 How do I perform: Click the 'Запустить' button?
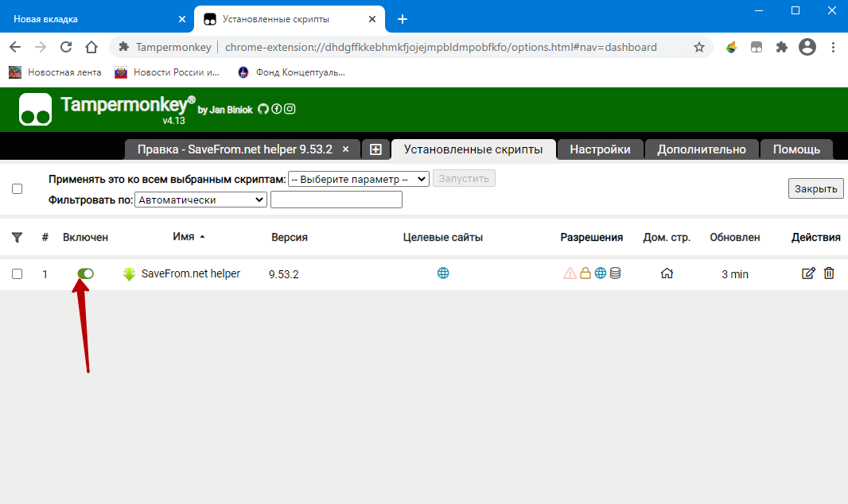tap(464, 178)
